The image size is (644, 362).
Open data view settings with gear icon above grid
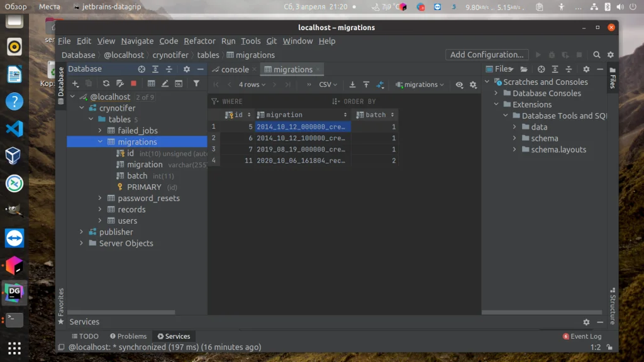473,84
